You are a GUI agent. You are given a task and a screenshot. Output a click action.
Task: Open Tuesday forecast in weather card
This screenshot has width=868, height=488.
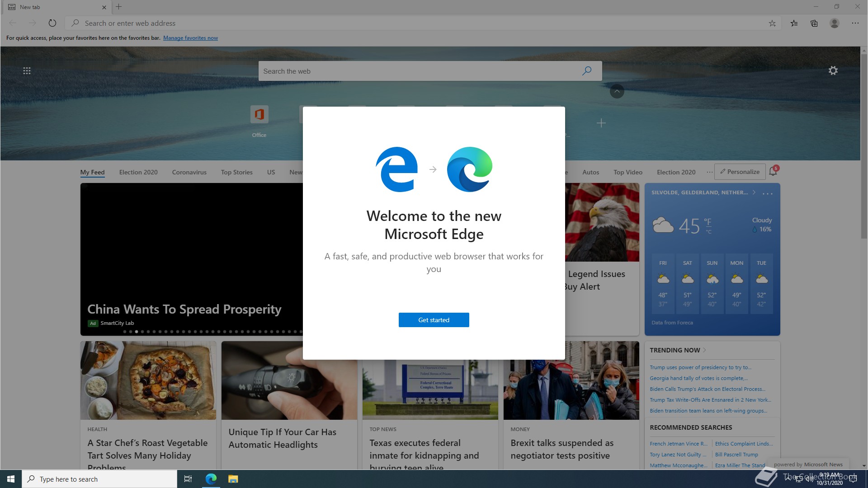click(761, 284)
